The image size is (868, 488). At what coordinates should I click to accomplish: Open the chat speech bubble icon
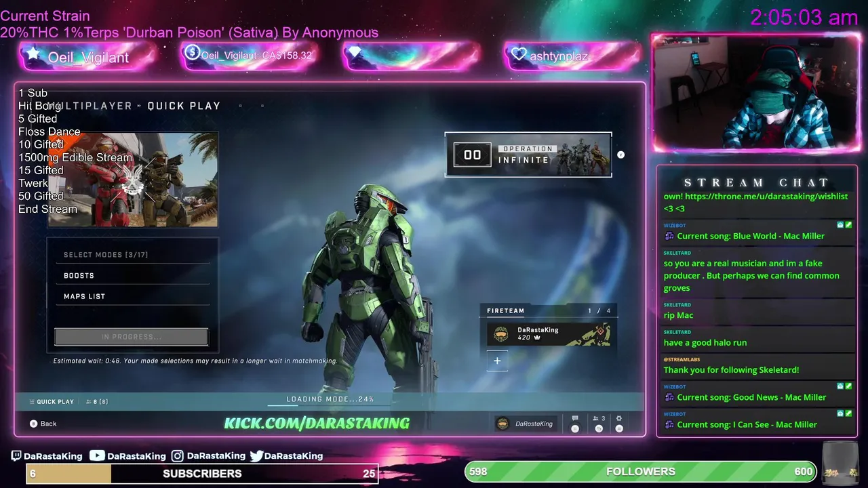pyautogui.click(x=575, y=419)
